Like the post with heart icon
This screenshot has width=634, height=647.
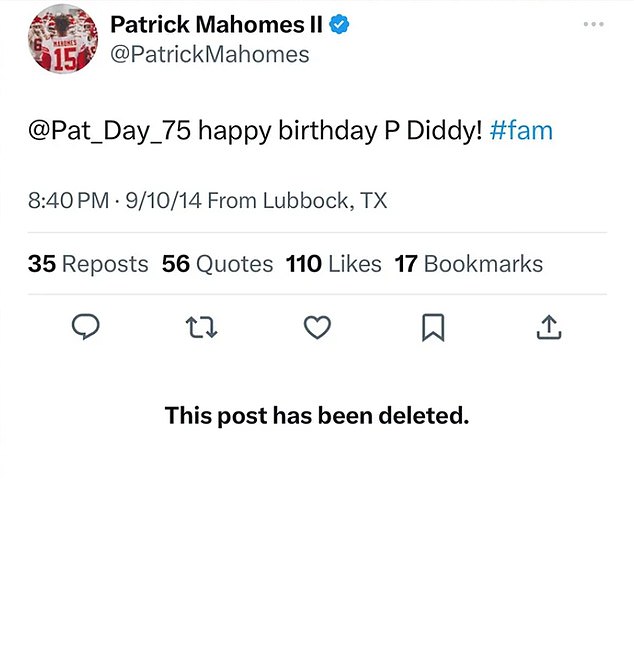[x=317, y=326]
